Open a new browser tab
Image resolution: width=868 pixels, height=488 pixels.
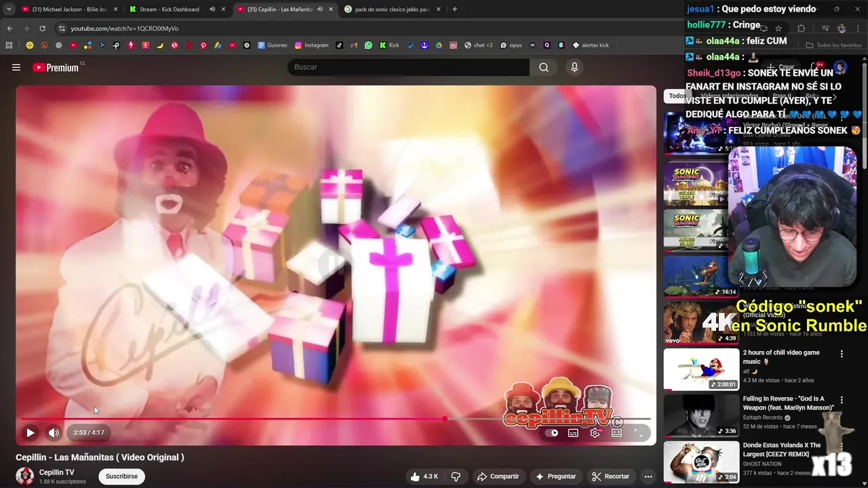click(454, 9)
